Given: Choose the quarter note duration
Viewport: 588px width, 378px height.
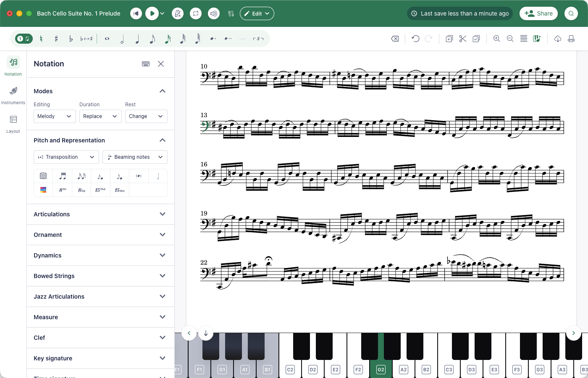Looking at the screenshot, I should (x=137, y=39).
